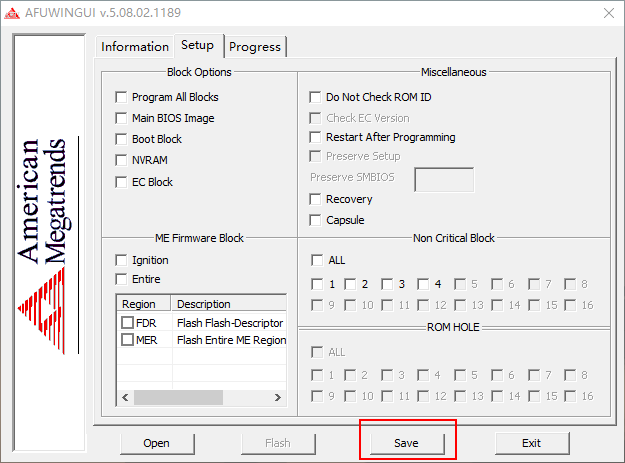
Task: Click the region list horizontal scrollbar thumb
Action: [179, 398]
